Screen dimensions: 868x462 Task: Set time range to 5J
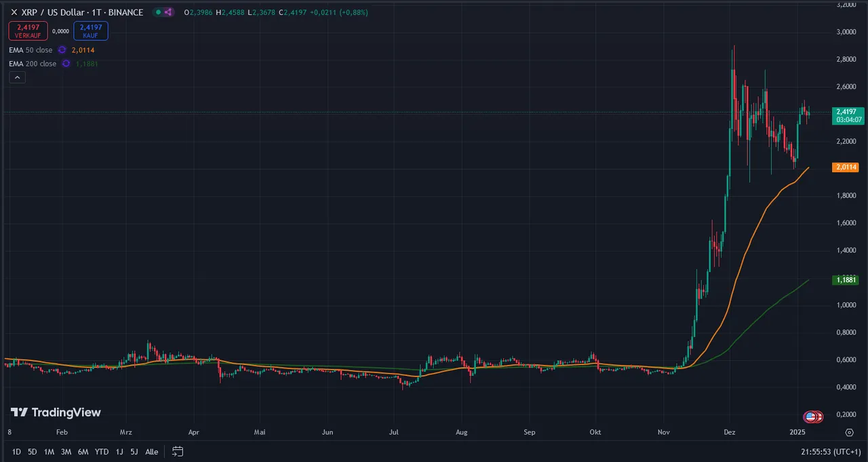(134, 452)
